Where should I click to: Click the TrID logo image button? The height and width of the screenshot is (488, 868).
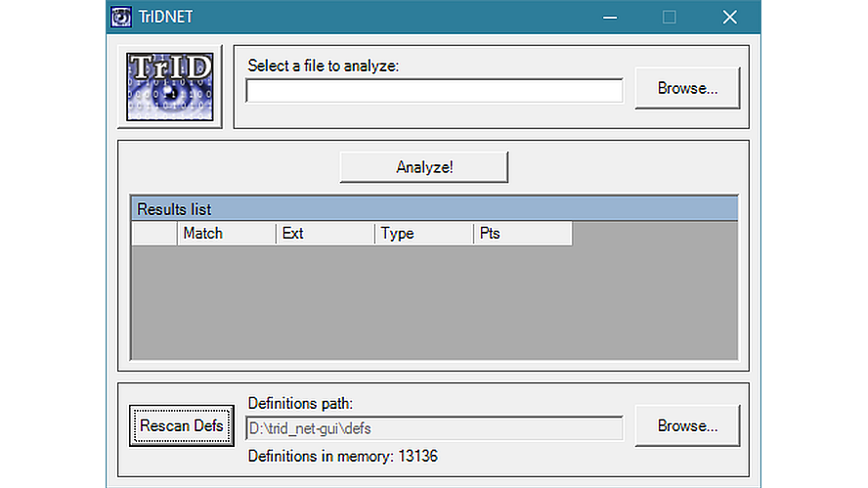[x=170, y=86]
